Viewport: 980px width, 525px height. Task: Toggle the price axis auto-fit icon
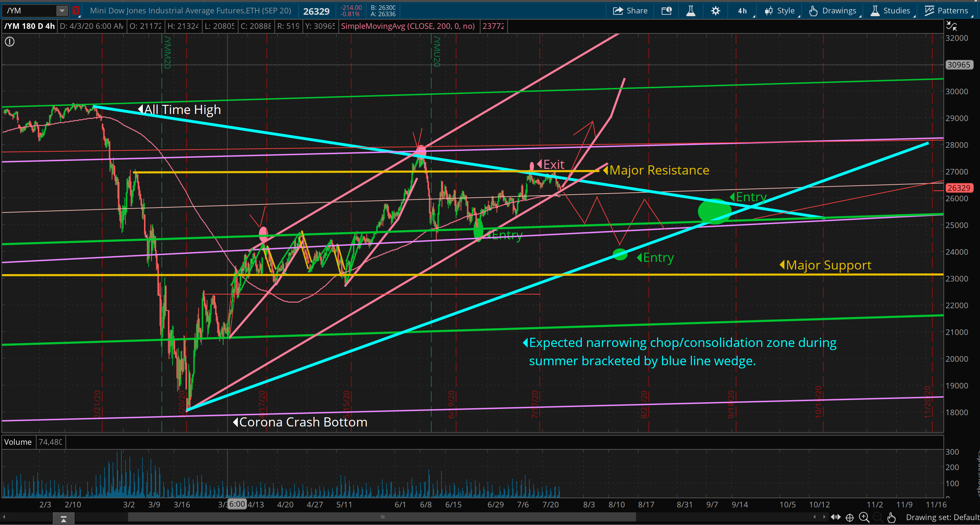coord(951,26)
